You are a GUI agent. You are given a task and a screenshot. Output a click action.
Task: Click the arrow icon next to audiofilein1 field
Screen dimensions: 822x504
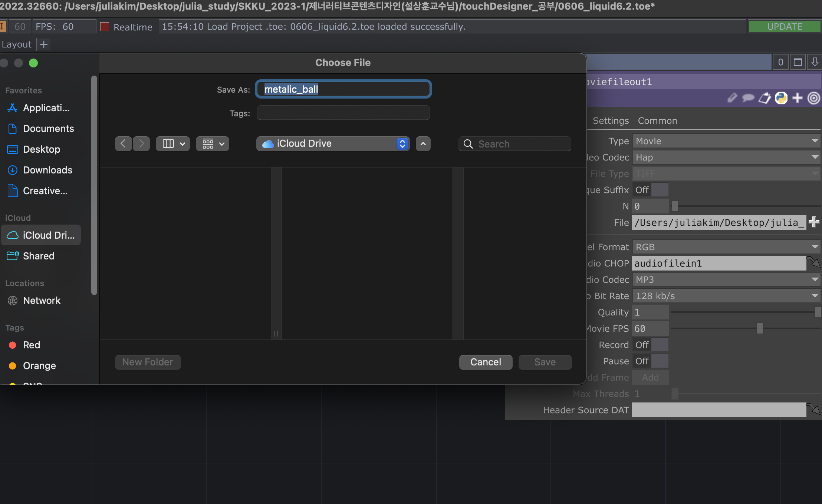[813, 263]
